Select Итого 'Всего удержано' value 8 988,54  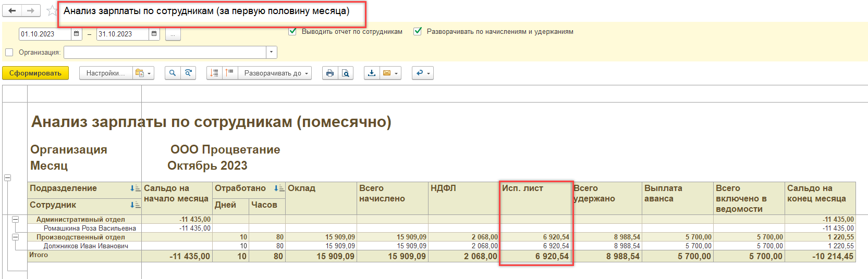tap(607, 256)
